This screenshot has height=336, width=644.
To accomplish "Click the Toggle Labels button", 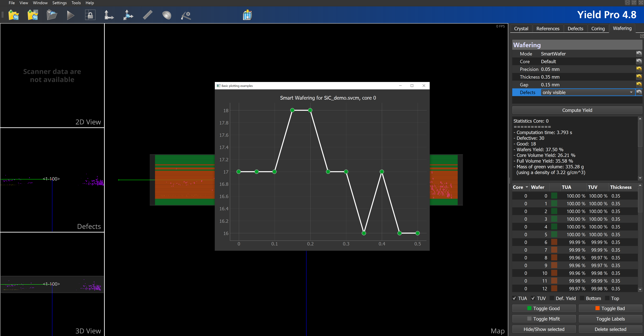I will [x=610, y=319].
